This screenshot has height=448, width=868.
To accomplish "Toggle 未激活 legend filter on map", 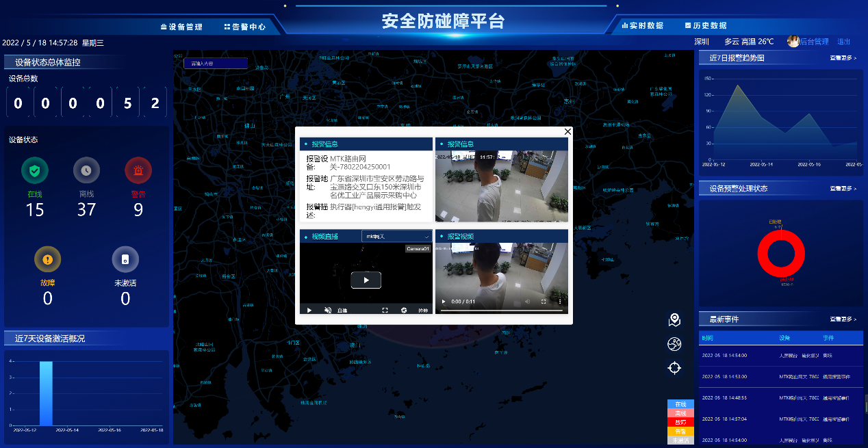I will click(x=680, y=440).
